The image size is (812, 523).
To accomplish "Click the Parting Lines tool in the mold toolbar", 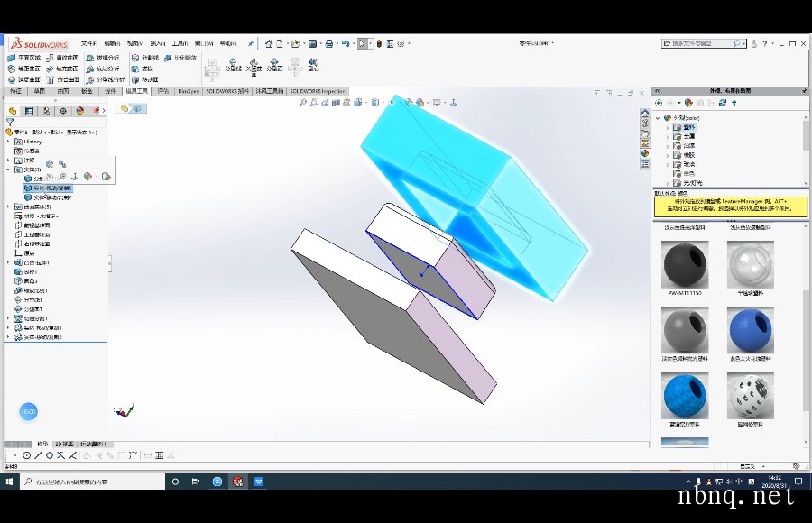I will 233,65.
